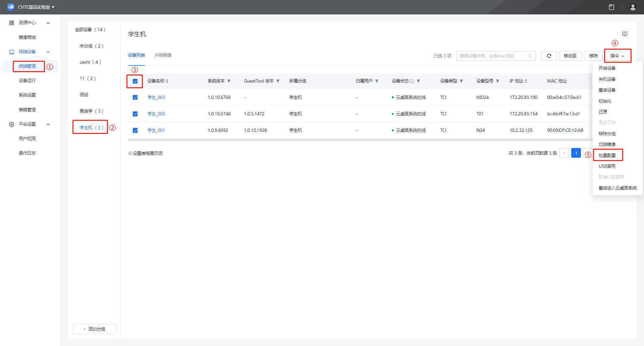
Task: Choose 开启设备 from the command menu
Action: 607,68
